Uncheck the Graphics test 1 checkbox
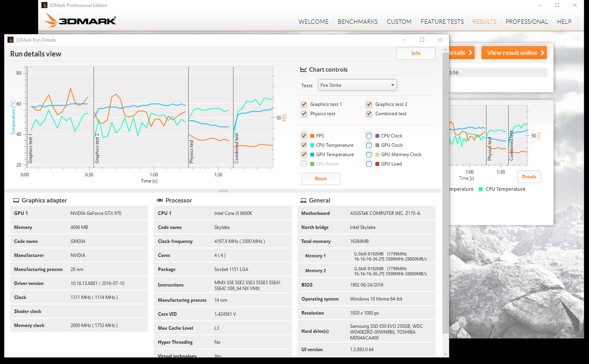589x364 pixels. (304, 104)
